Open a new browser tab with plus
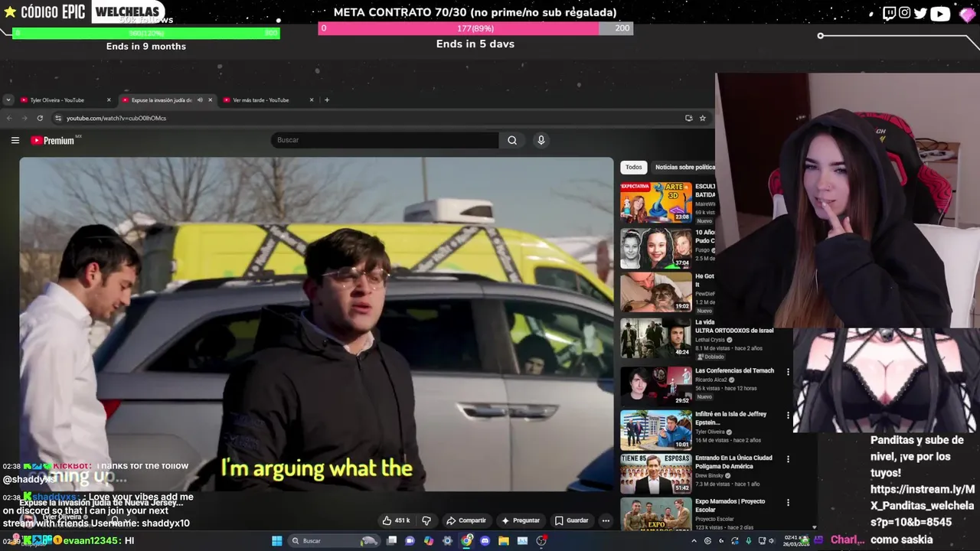Image resolution: width=980 pixels, height=551 pixels. tap(327, 99)
